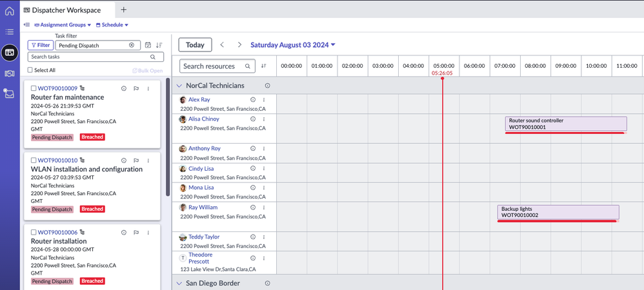The height and width of the screenshot is (290, 644).
Task: Click the task list vertical scrollbar
Action: (168, 137)
